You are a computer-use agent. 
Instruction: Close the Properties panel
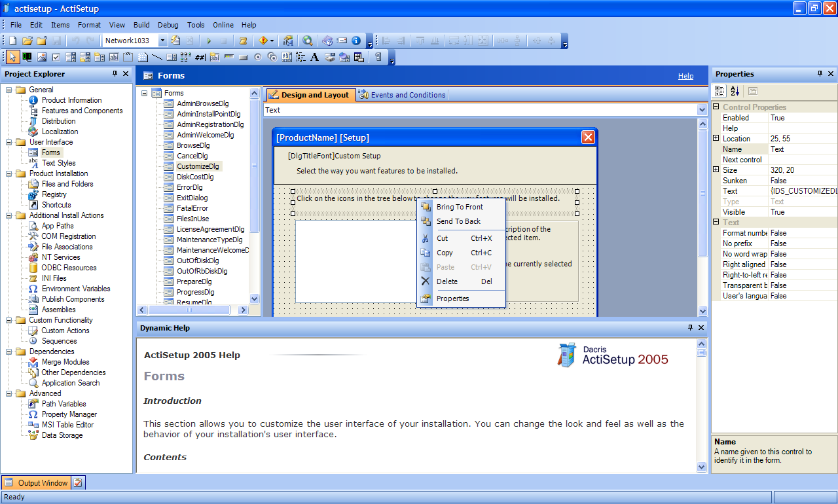tap(831, 74)
